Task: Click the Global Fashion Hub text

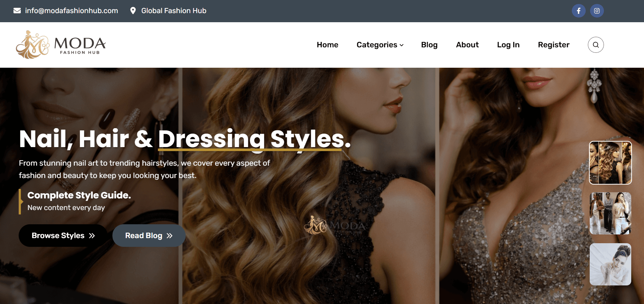Action: point(173,11)
